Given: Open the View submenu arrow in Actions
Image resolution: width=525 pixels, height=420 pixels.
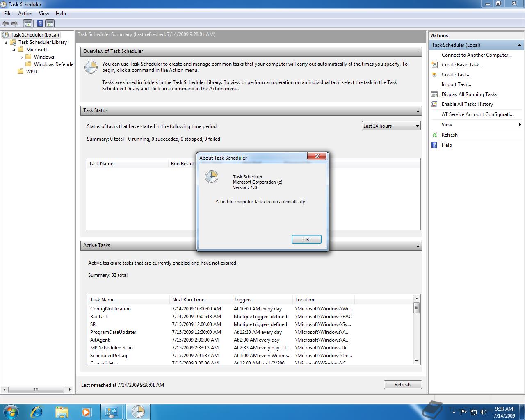Looking at the screenshot, I should coord(520,125).
